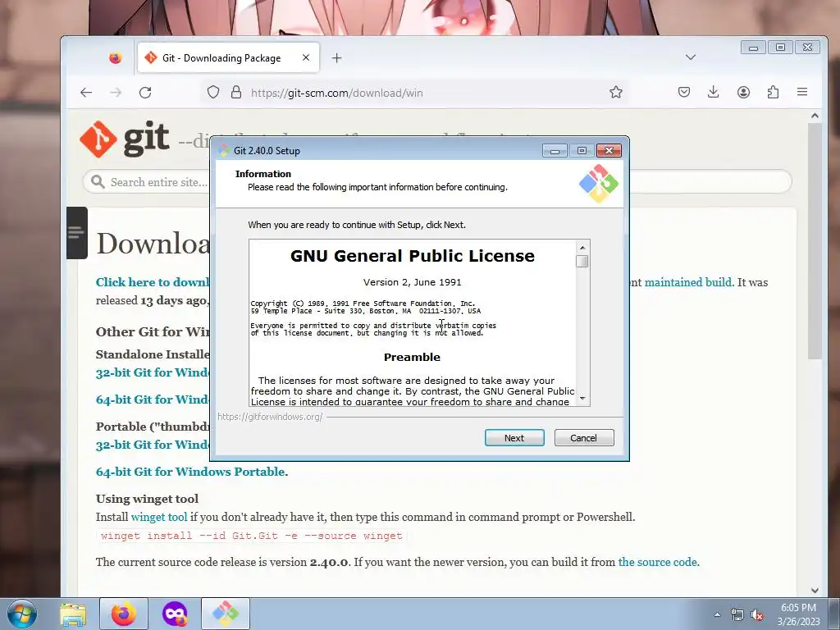840x630 pixels.
Task: Click the Git Setup title bar icon
Action: 225,151
